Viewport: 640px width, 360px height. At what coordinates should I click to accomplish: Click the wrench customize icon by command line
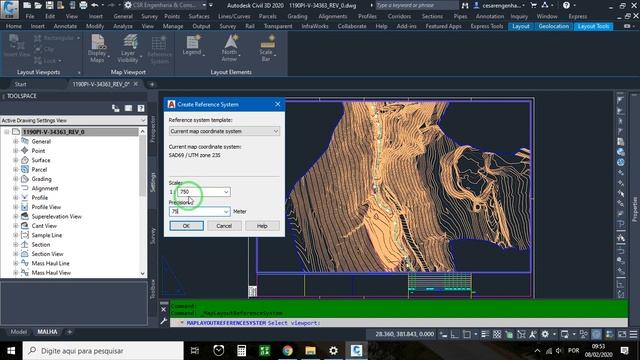pos(164,322)
